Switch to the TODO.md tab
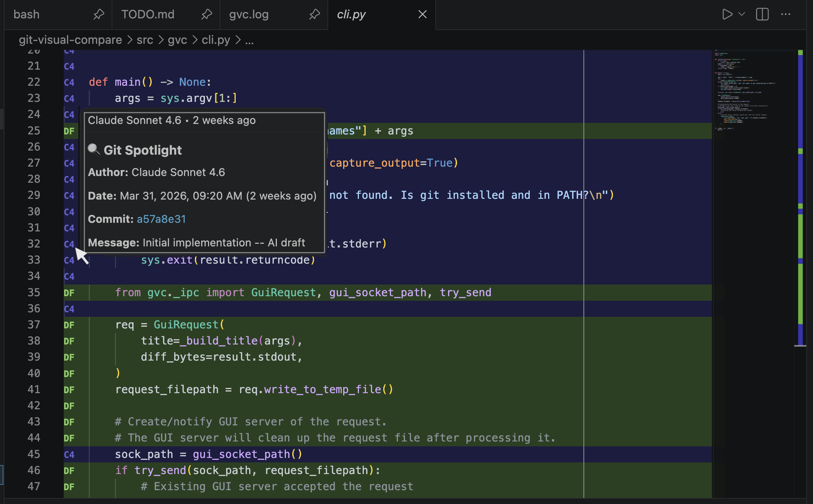This screenshot has width=813, height=504. coord(147,14)
